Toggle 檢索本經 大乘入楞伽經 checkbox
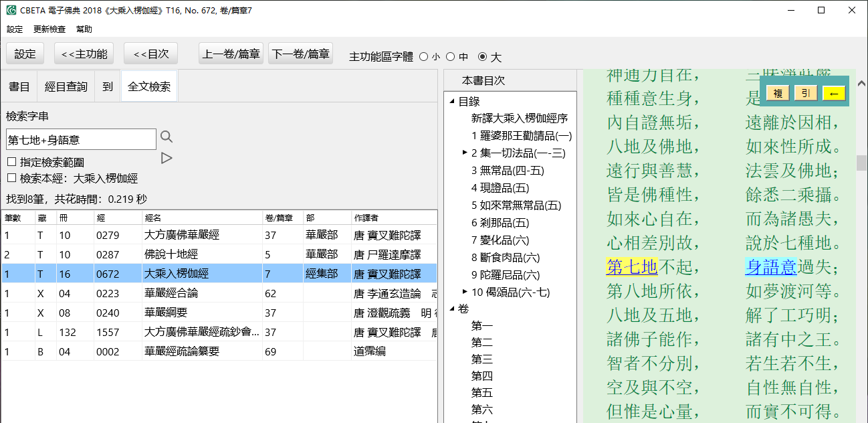Screen dimensions: 868x423 (x=11, y=178)
